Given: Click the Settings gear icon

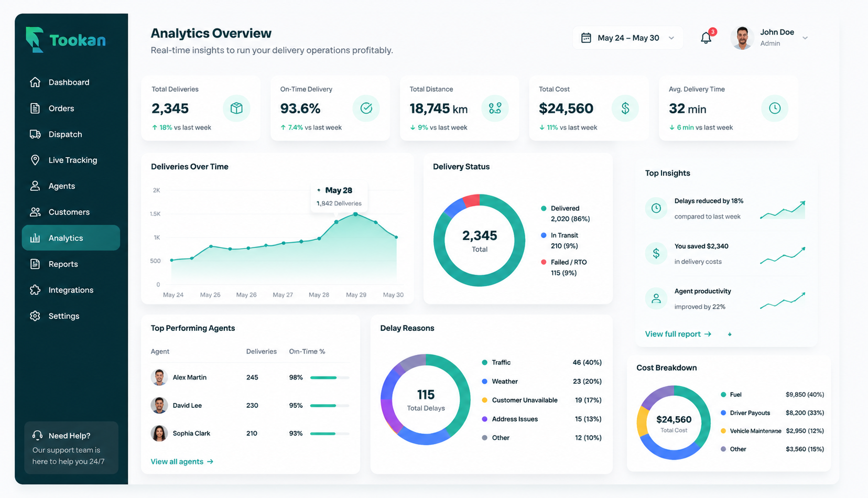Looking at the screenshot, I should [x=35, y=316].
